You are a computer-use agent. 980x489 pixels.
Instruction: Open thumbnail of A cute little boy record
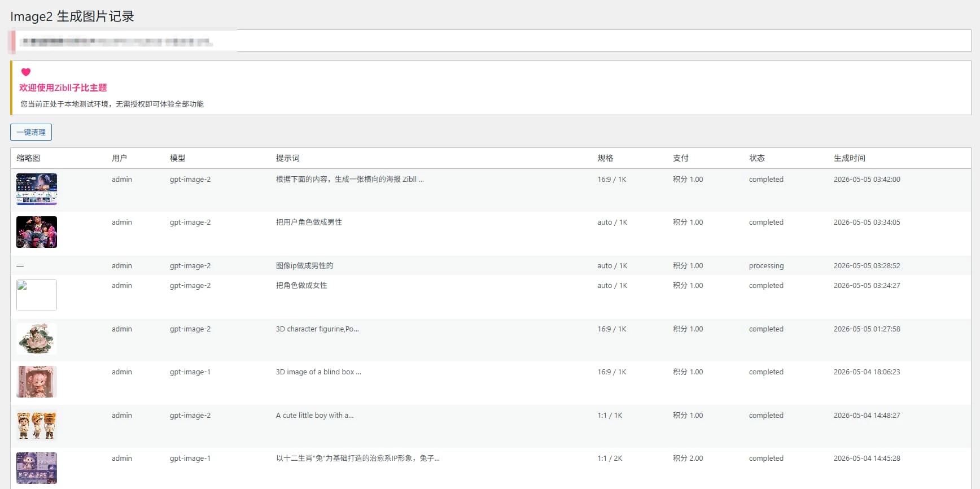tap(37, 425)
